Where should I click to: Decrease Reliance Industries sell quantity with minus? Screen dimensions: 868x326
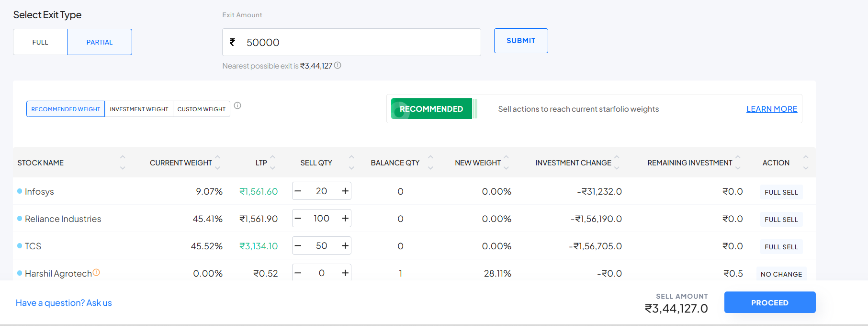click(x=298, y=219)
